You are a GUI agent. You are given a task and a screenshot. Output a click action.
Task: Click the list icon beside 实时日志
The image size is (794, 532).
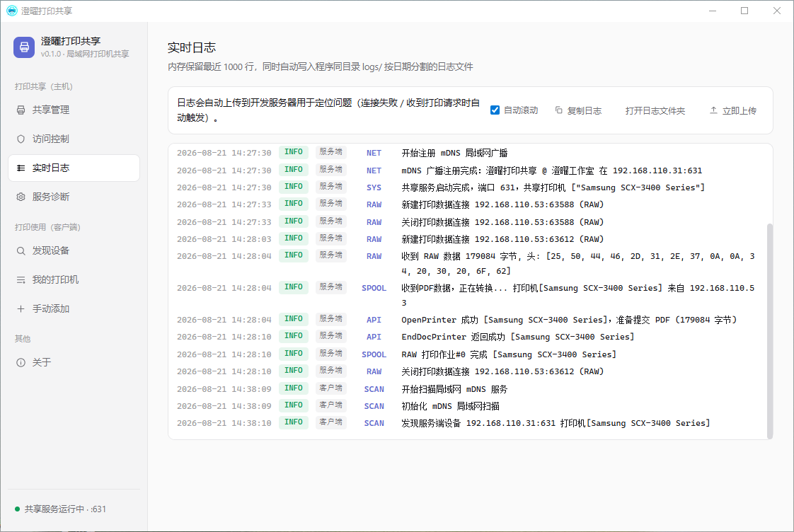tap(21, 168)
